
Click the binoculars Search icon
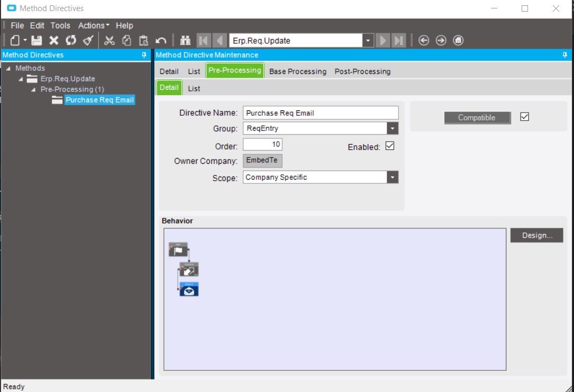[185, 41]
